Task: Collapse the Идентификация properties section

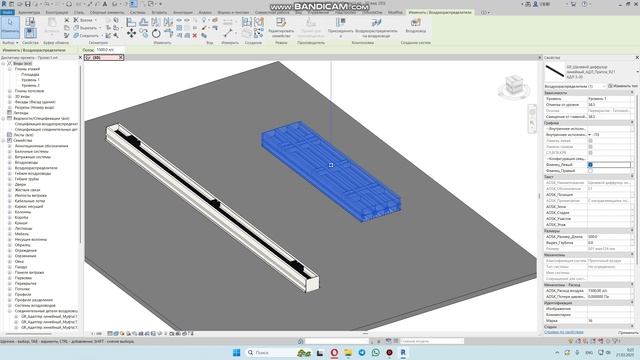Action: (632, 303)
